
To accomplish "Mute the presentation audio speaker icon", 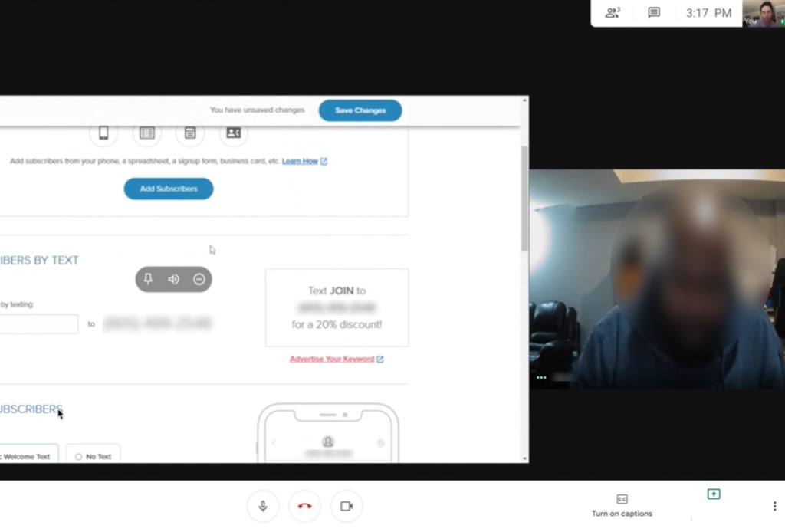I will (x=174, y=279).
